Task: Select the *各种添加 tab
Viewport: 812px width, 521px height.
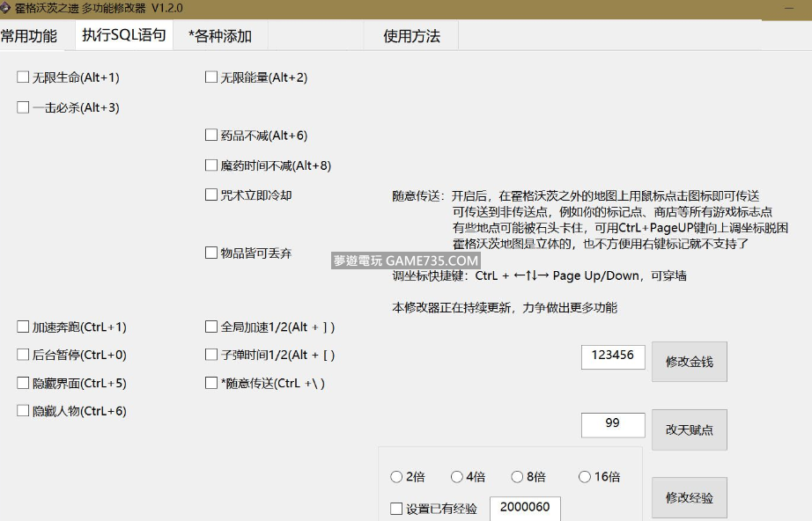Action: [220, 36]
